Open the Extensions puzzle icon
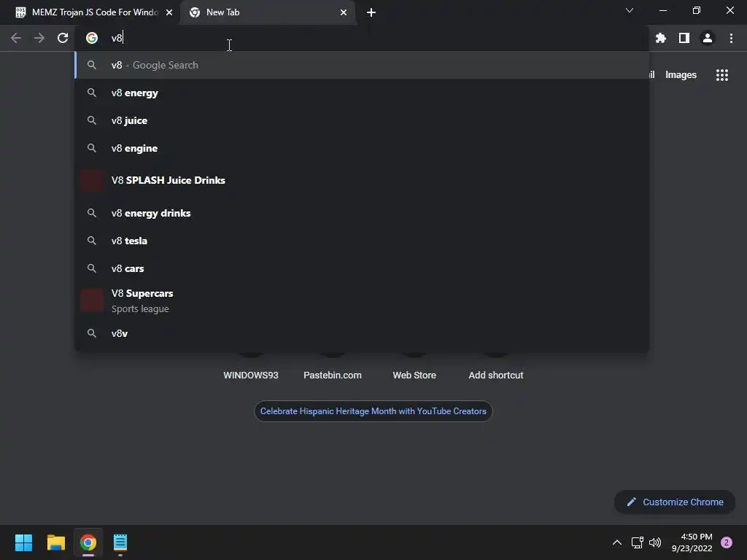 coord(660,38)
